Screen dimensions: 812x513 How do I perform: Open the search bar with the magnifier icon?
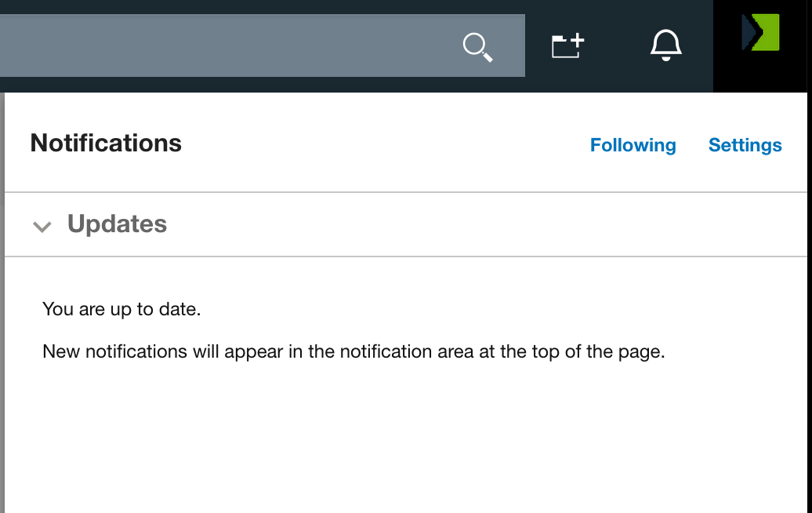click(x=478, y=46)
